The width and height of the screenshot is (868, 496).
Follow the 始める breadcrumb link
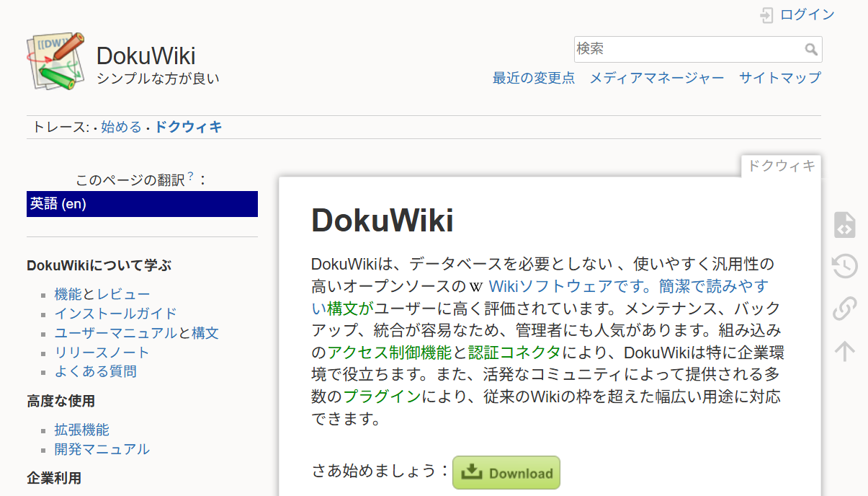coord(121,127)
